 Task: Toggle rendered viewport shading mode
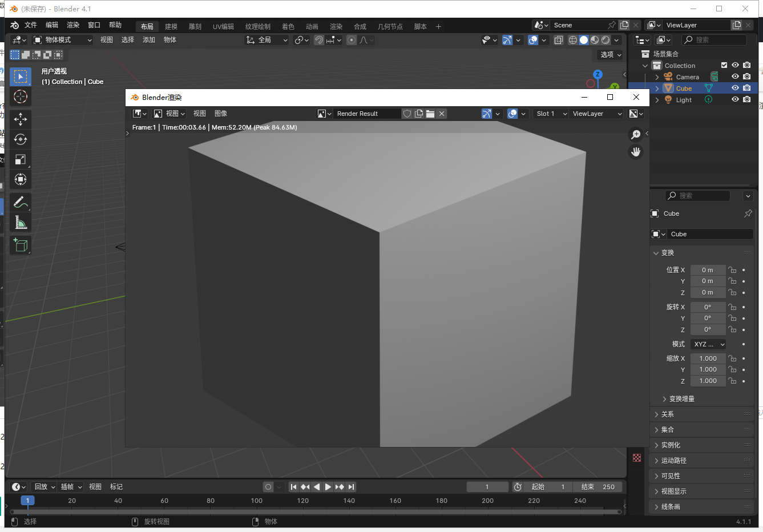point(605,40)
